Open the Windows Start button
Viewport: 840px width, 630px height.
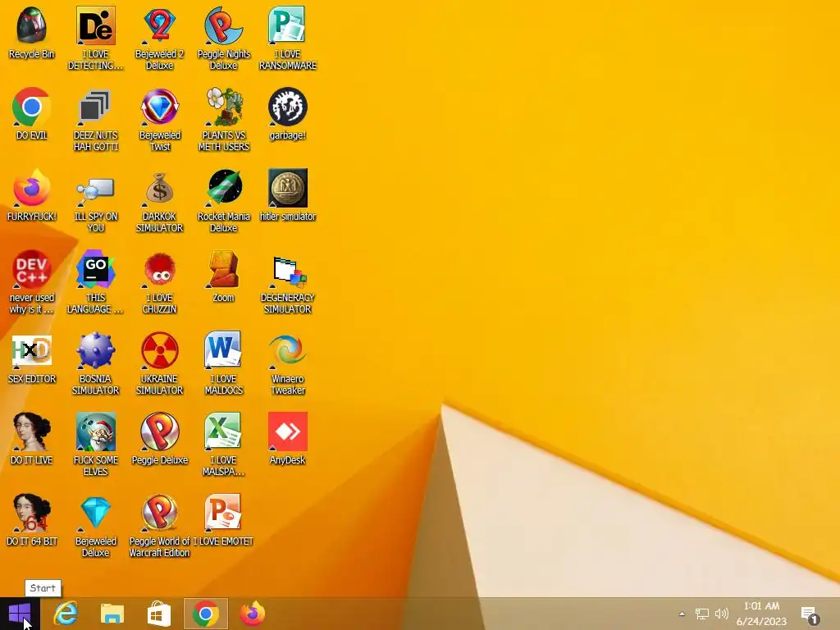20,614
